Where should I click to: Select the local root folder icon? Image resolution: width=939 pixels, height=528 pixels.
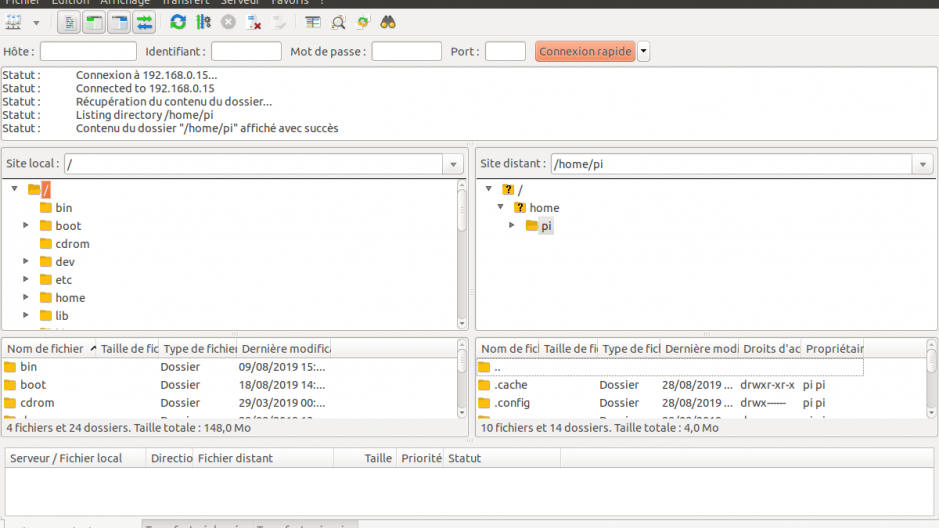34,190
